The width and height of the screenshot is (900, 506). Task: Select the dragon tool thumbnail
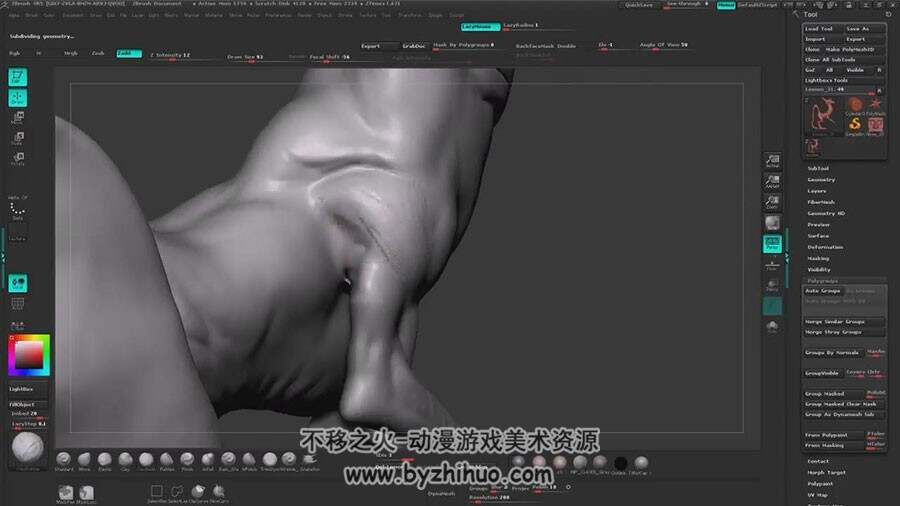pyautogui.click(x=823, y=116)
